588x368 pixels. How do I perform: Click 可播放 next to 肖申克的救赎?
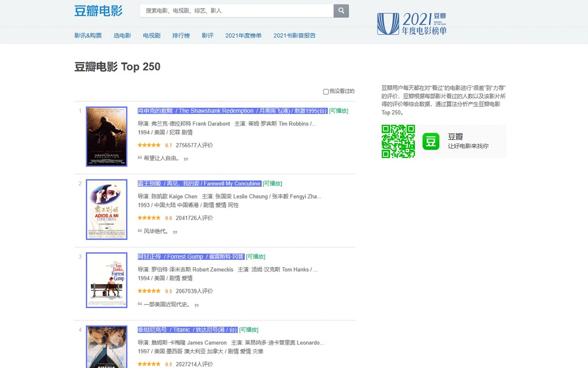pyautogui.click(x=339, y=111)
